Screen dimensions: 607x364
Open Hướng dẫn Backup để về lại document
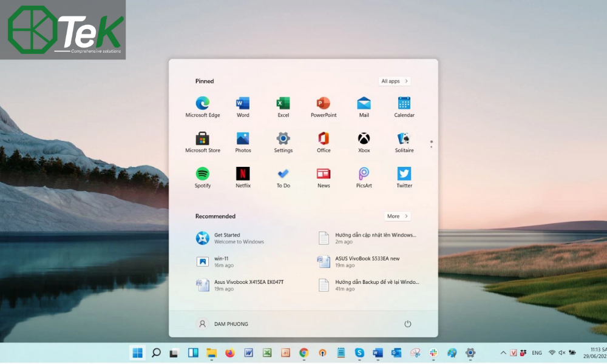[x=368, y=285]
